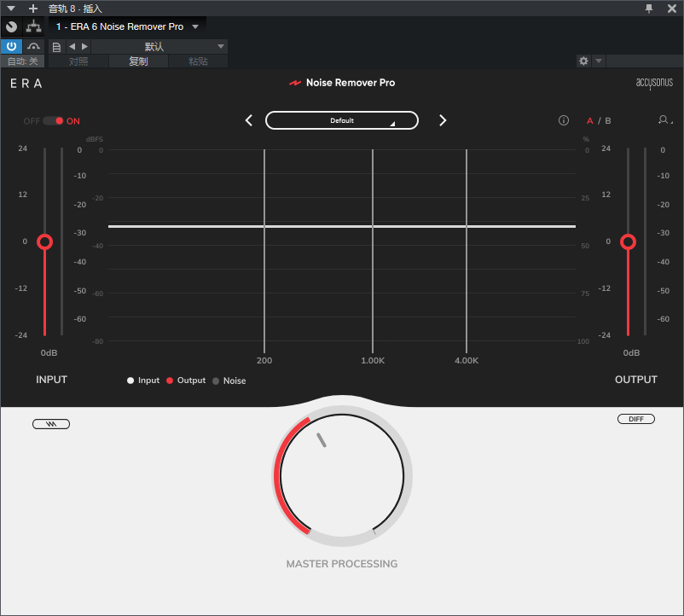Click the 复制 copy button

(x=139, y=61)
